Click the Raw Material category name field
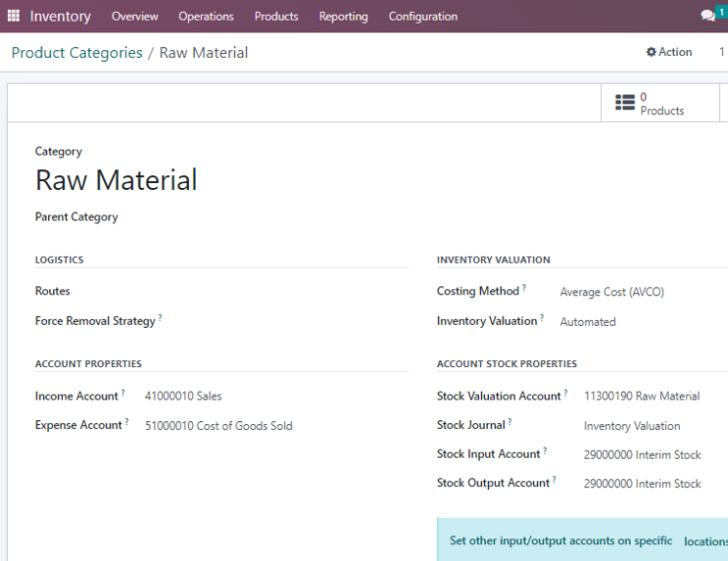 tap(116, 180)
